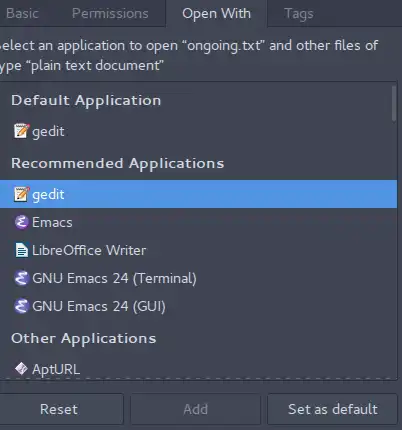Screen dimensions: 402x430
Task: Click the LibreOffice Writer document icon
Action: (x=22, y=250)
